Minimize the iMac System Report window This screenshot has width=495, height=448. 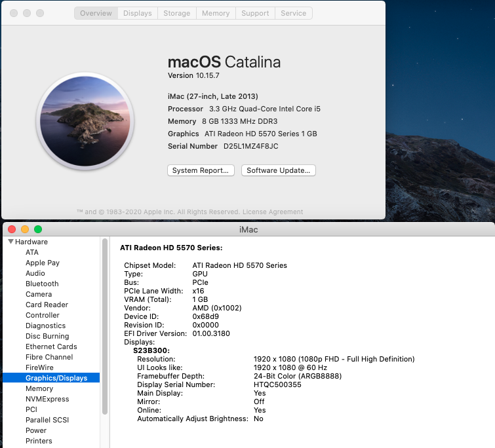coord(25,229)
